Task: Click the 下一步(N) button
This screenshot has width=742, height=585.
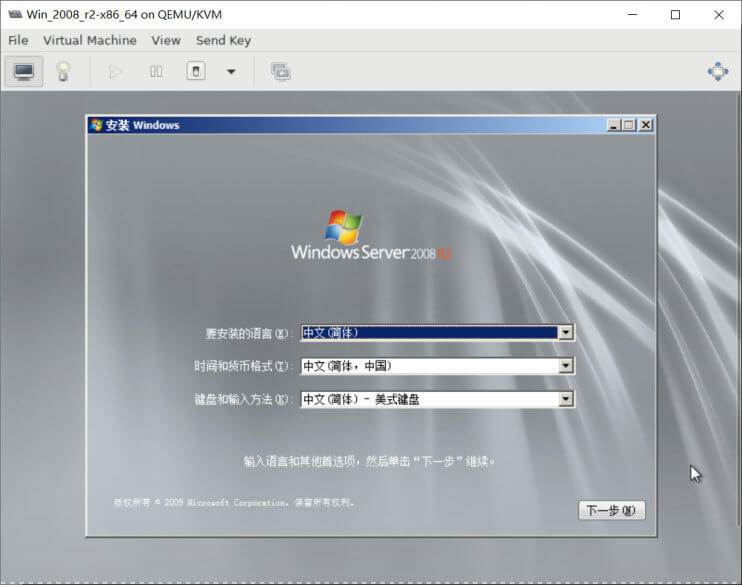Action: (611, 510)
